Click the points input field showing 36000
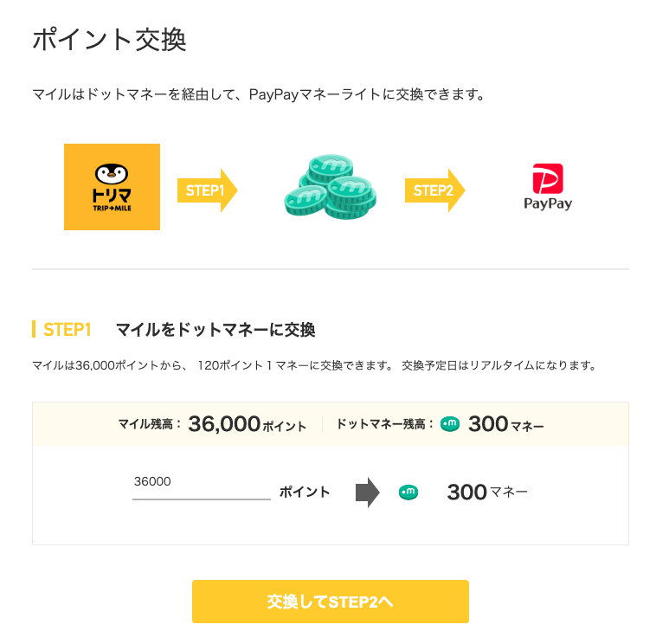The height and width of the screenshot is (644, 656). pyautogui.click(x=202, y=485)
